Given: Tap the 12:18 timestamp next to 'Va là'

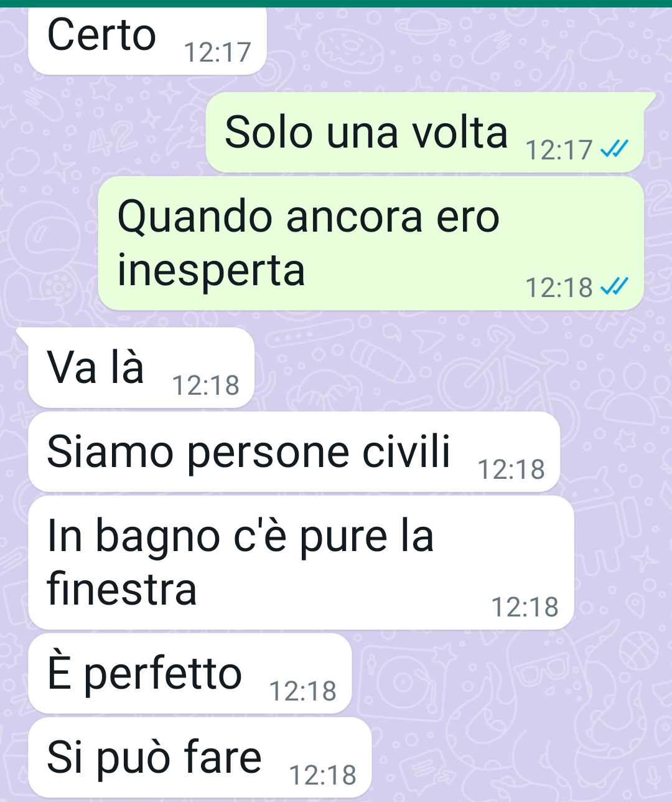Looking at the screenshot, I should [205, 385].
